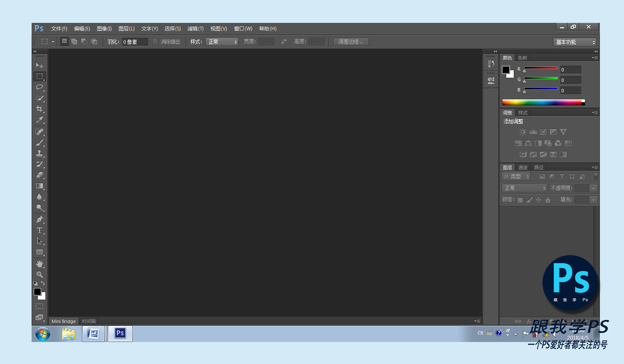
Task: Select the History Brush tool
Action: click(40, 164)
